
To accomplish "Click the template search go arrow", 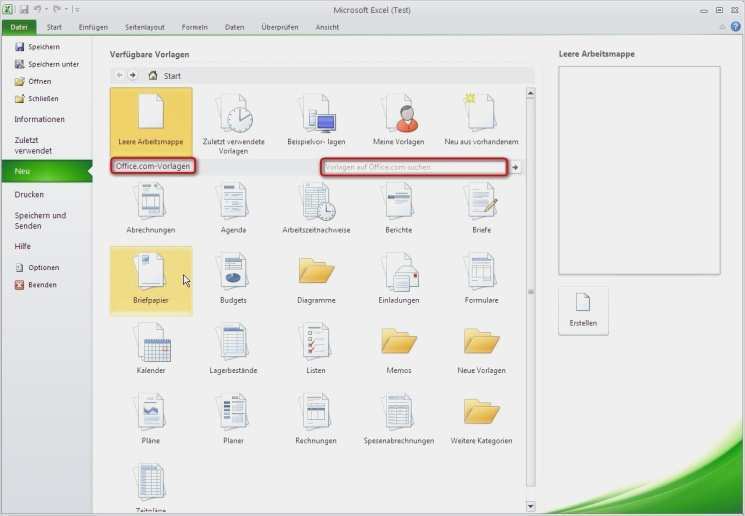I will click(516, 167).
